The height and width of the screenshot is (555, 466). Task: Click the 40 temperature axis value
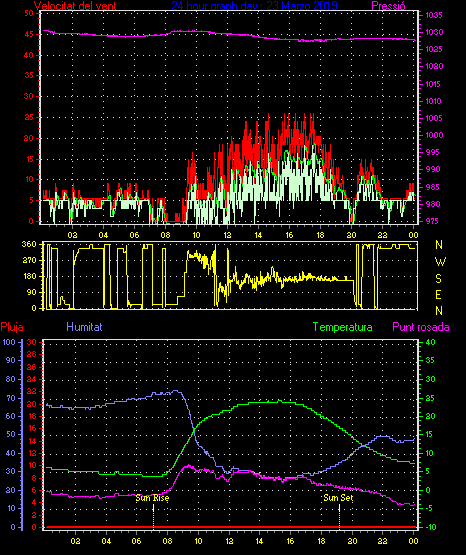430,342
